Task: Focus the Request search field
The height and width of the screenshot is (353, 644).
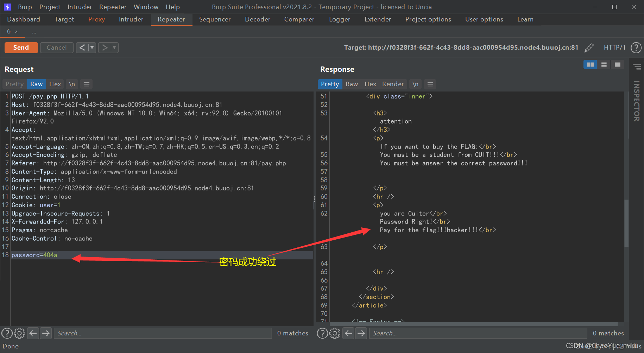Action: [x=163, y=333]
